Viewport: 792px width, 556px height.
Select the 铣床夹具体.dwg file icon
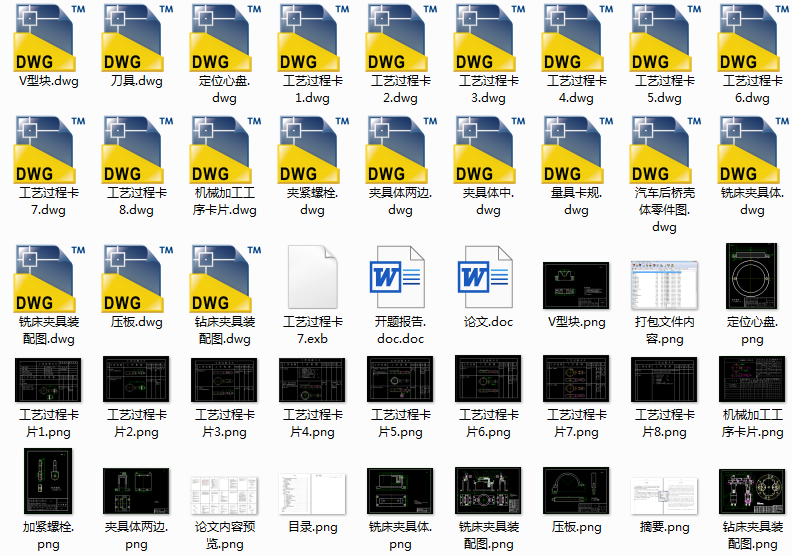[752, 150]
